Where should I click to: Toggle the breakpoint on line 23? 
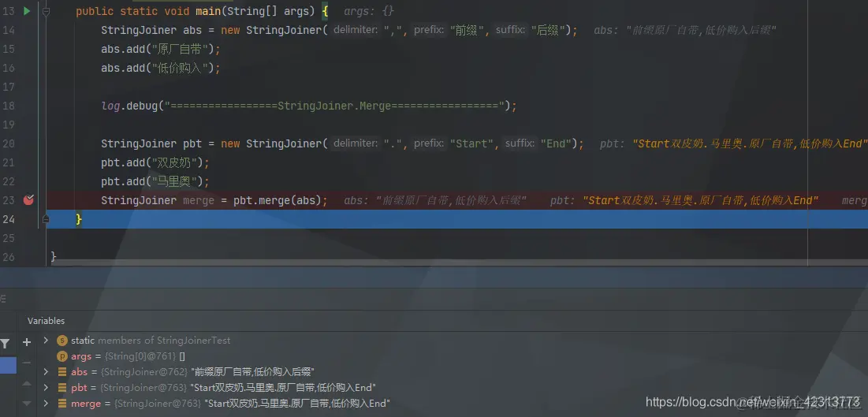(x=28, y=200)
